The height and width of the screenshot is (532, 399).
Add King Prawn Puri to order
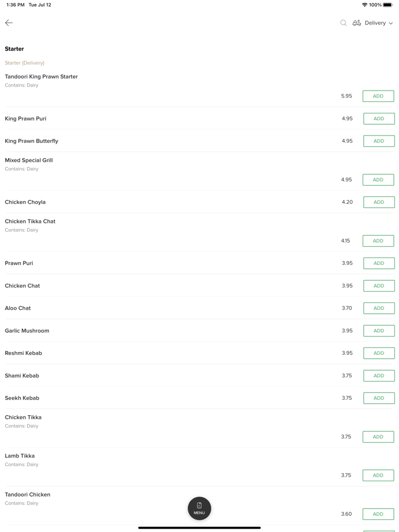pyautogui.click(x=378, y=118)
